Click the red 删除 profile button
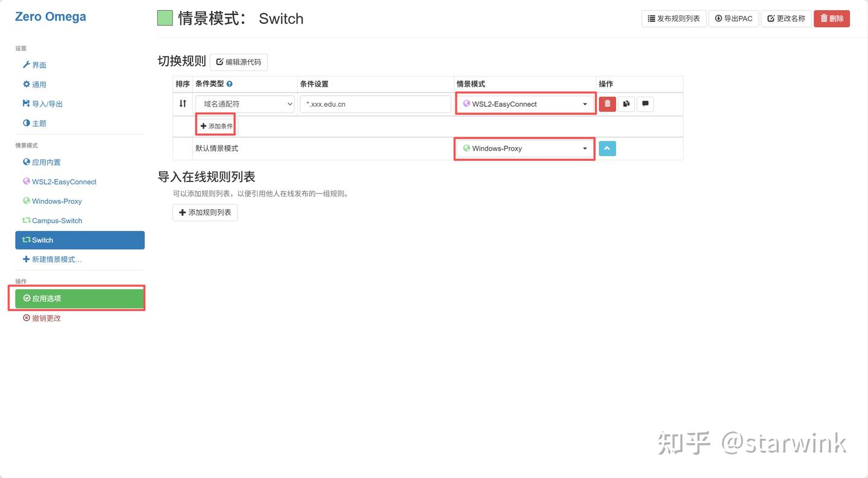The image size is (868, 478). pos(832,19)
